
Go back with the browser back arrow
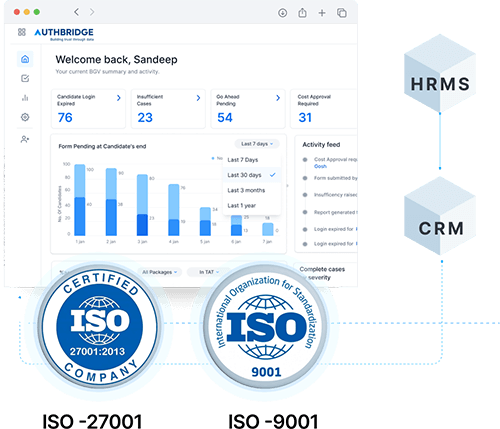click(x=77, y=12)
